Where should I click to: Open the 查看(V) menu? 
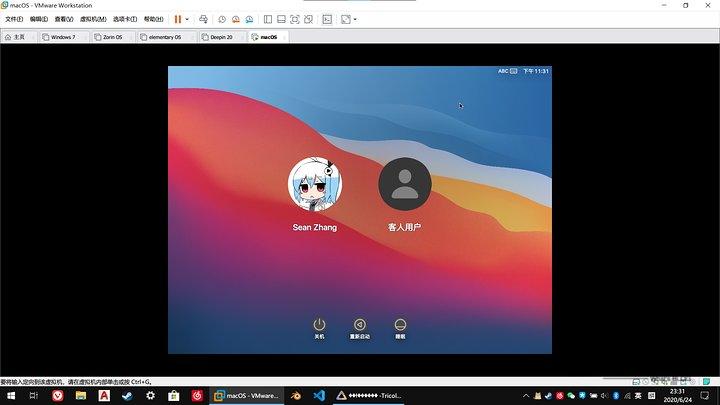tap(64, 19)
